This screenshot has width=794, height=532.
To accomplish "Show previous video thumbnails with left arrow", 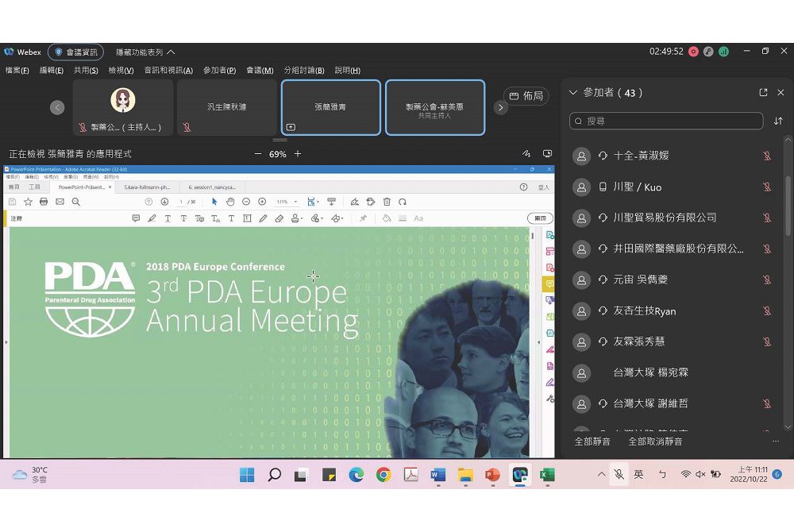I will [57, 107].
